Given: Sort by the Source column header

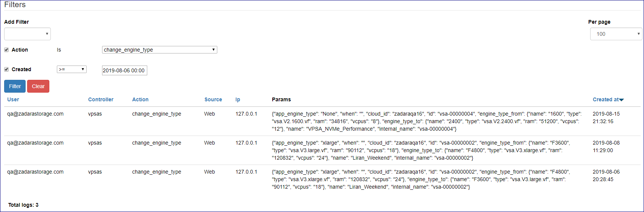Looking at the screenshot, I should click(x=213, y=99).
